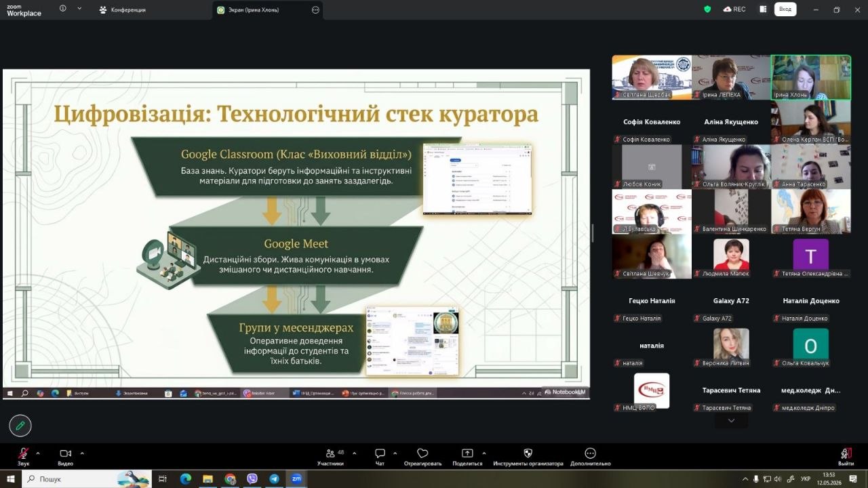The height and width of the screenshot is (488, 868).
Task: Click the Zoom icon in the taskbar
Action: 296,479
